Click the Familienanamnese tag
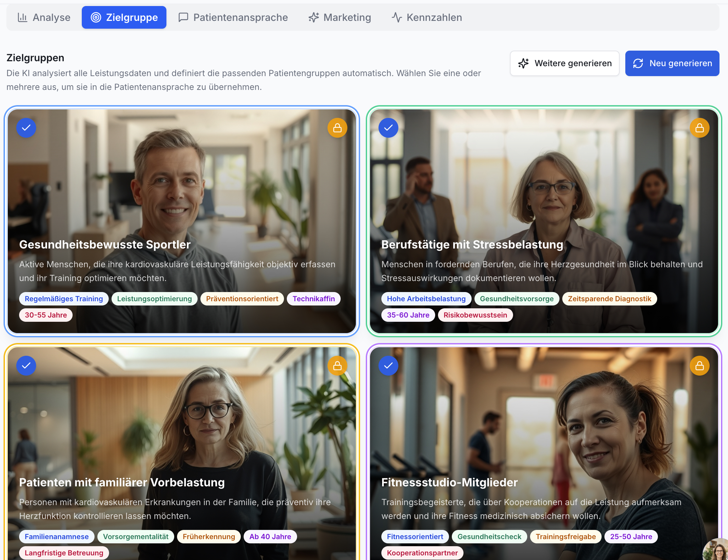 [57, 537]
